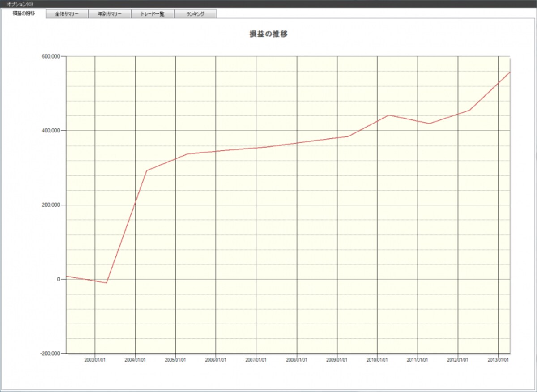The image size is (537, 392).
Task: Click the 2006/01/01 x-axis label
Action: tap(216, 360)
